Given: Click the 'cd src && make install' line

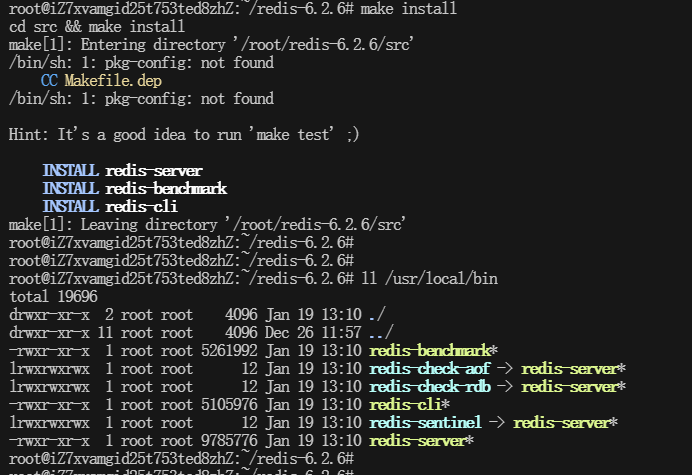Looking at the screenshot, I should [97, 27].
